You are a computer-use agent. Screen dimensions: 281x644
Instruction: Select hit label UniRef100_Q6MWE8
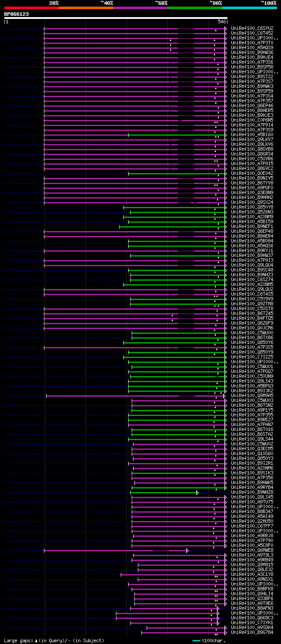(x=252, y=550)
